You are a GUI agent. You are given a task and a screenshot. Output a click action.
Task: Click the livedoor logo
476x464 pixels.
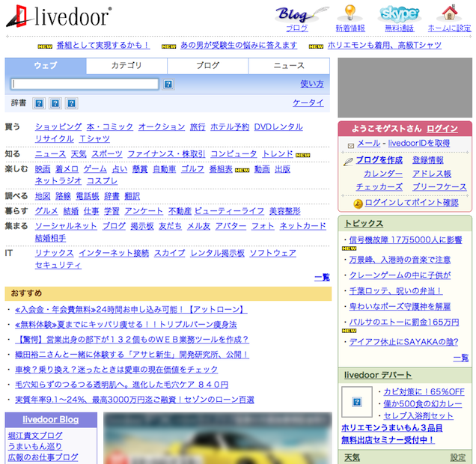tap(58, 16)
